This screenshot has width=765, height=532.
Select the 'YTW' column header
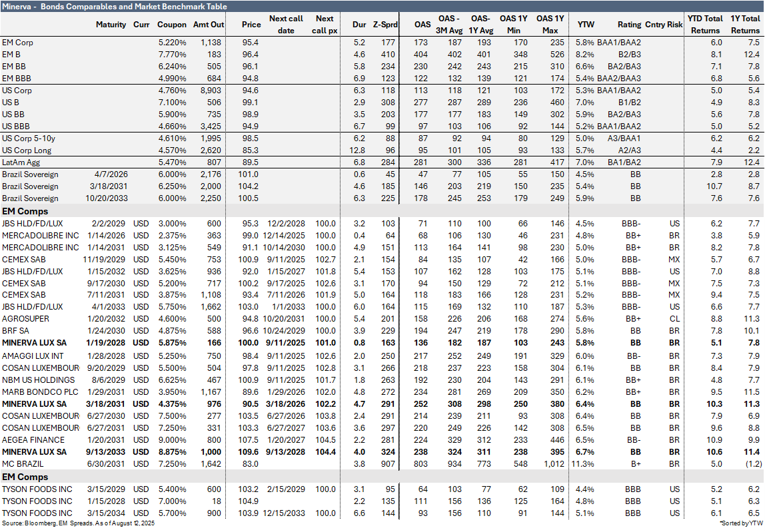tap(586, 25)
